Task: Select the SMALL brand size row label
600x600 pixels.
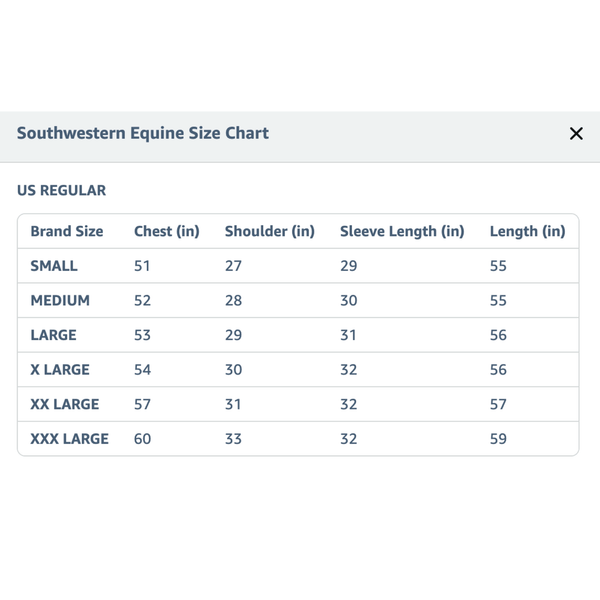Action: click(x=54, y=266)
